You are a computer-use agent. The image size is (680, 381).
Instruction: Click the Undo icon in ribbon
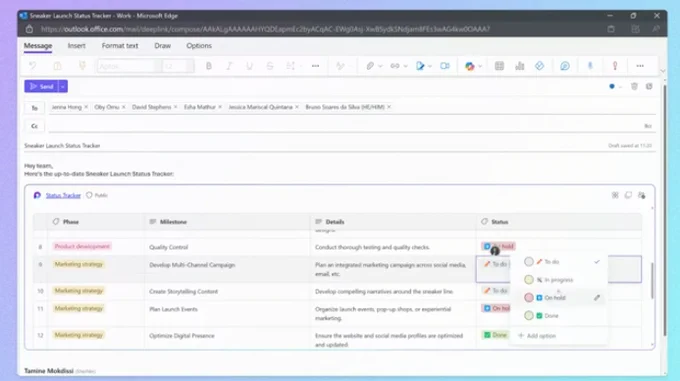tap(33, 66)
